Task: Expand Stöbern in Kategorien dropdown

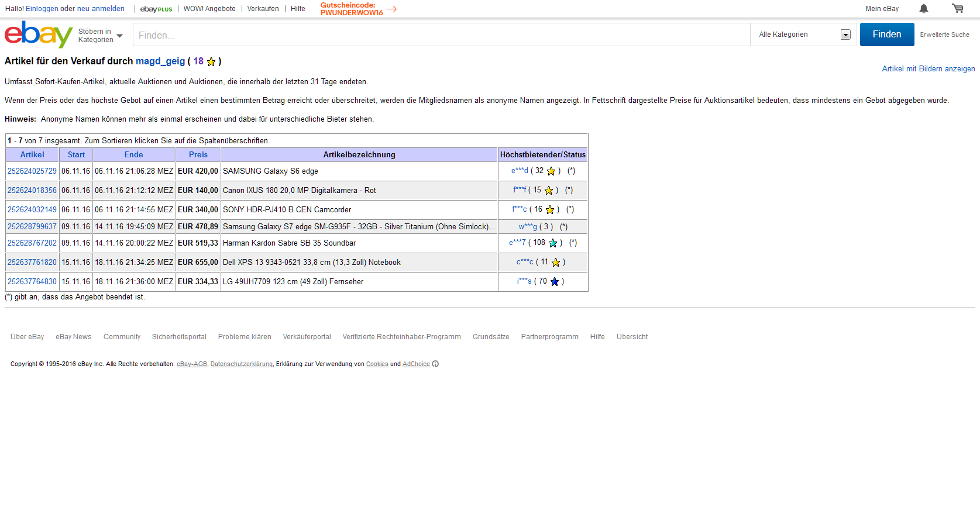Action: point(101,36)
